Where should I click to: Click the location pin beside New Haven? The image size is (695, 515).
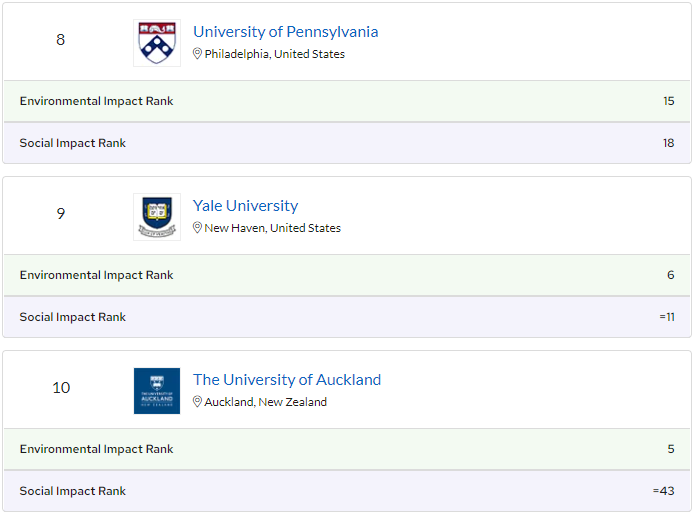(198, 228)
